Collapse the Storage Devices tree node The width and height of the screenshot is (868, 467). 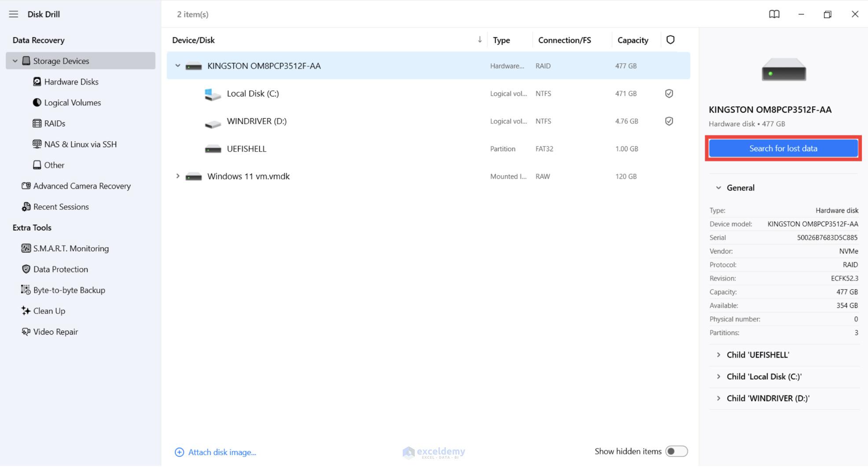pyautogui.click(x=15, y=61)
